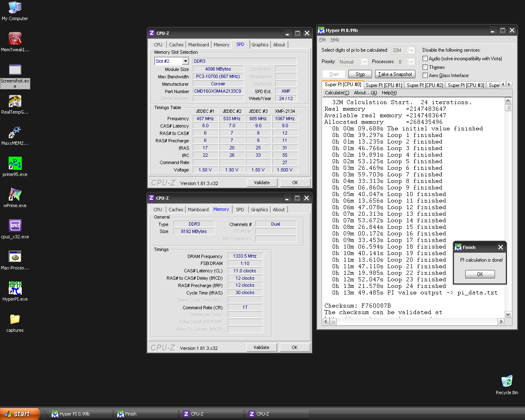Image resolution: width=525 pixels, height=420 pixels.
Task: Open prime95.exe desktop icon
Action: pyautogui.click(x=15, y=167)
